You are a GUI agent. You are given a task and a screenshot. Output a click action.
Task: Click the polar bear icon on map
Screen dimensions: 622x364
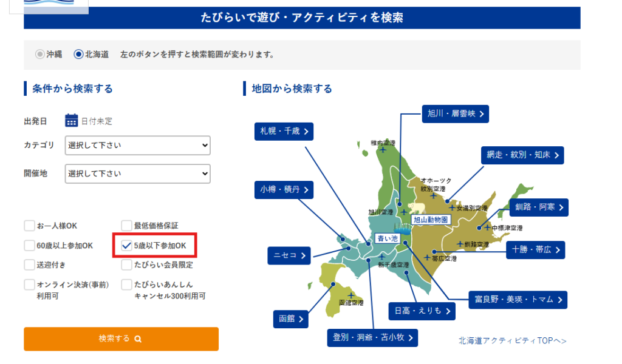coord(417,207)
